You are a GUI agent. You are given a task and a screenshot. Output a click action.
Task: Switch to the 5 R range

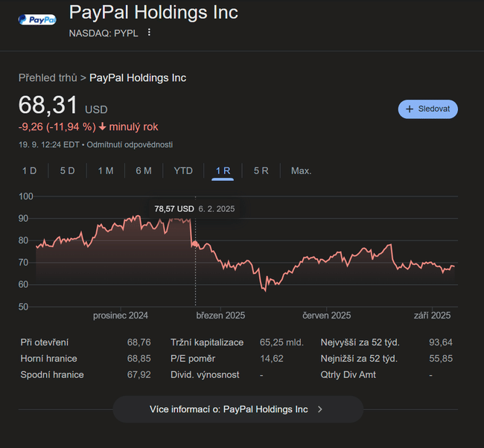[x=261, y=170]
